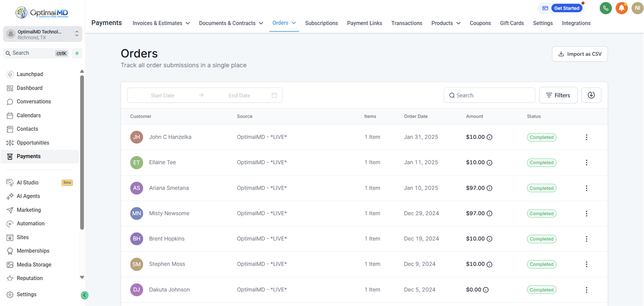Click the End Date field
This screenshot has height=306, width=644.
point(239,95)
